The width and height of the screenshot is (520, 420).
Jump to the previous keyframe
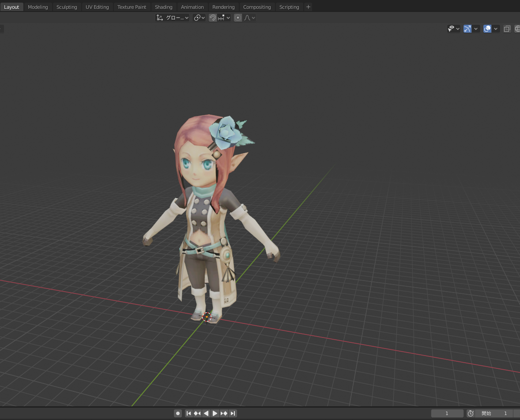pos(197,413)
